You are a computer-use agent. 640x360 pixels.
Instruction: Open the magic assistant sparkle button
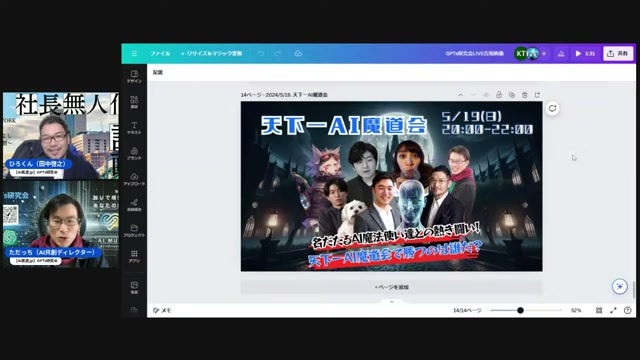coord(620,287)
